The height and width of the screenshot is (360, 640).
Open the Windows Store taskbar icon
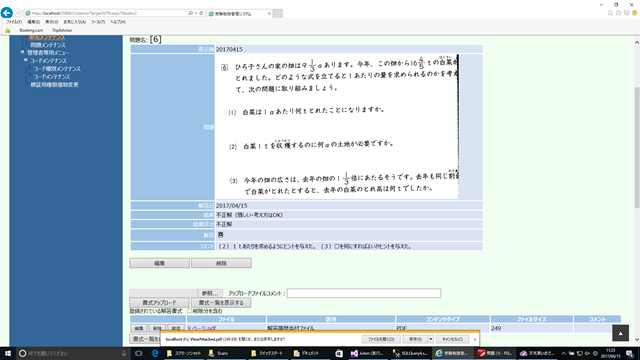pos(339,353)
